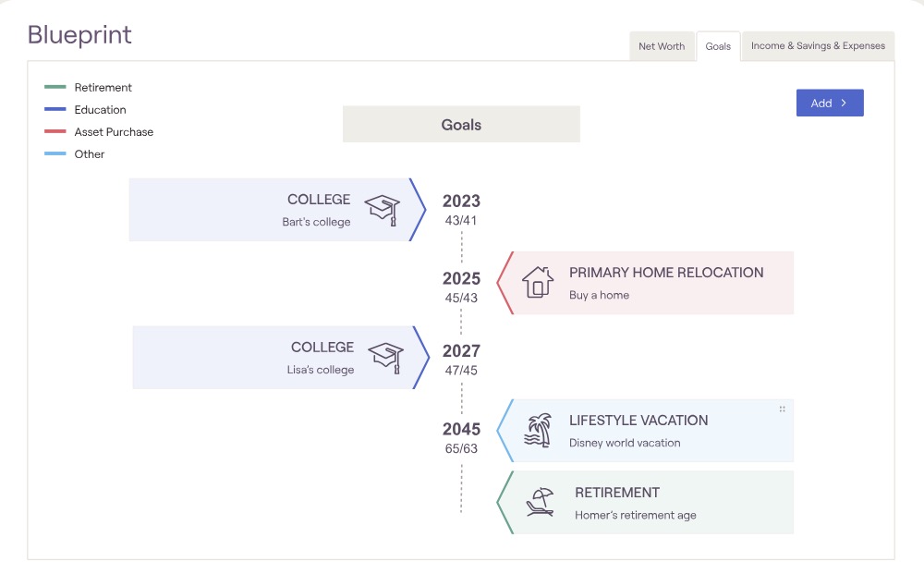Viewport: 924px width, 562px height.
Task: Click the 2025 timeline year marker
Action: (x=461, y=279)
